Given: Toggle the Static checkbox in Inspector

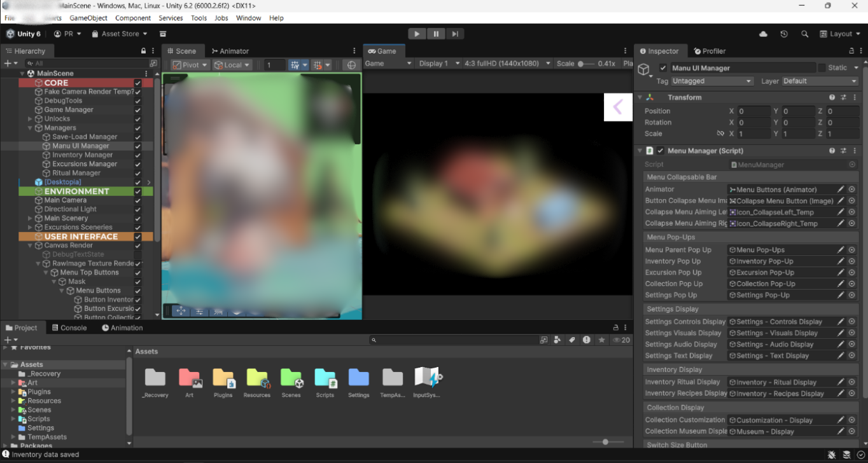Looking at the screenshot, I should coord(822,68).
